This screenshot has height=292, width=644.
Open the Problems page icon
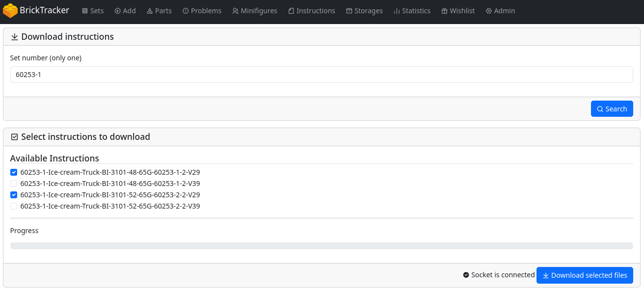coord(186,11)
